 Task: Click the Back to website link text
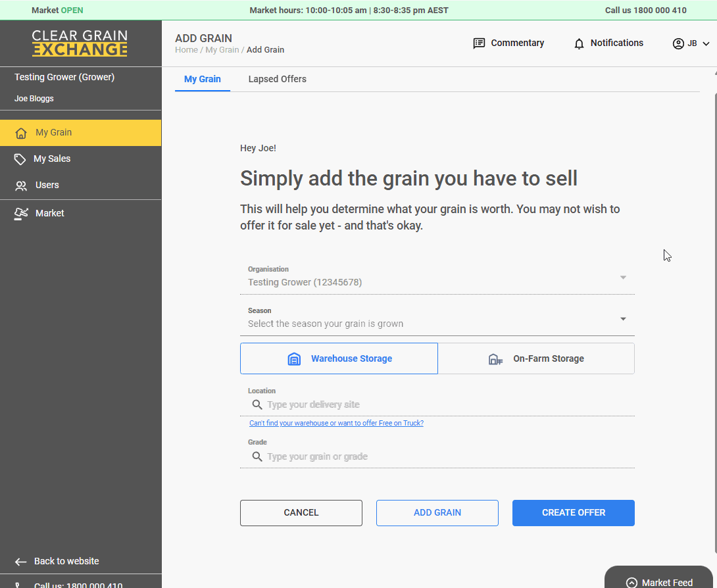(66, 561)
